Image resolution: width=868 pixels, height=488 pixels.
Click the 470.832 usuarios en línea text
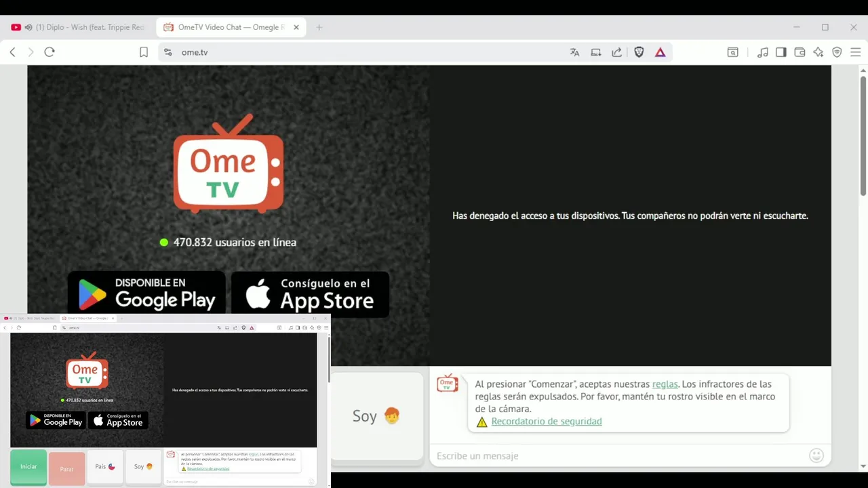tap(235, 242)
